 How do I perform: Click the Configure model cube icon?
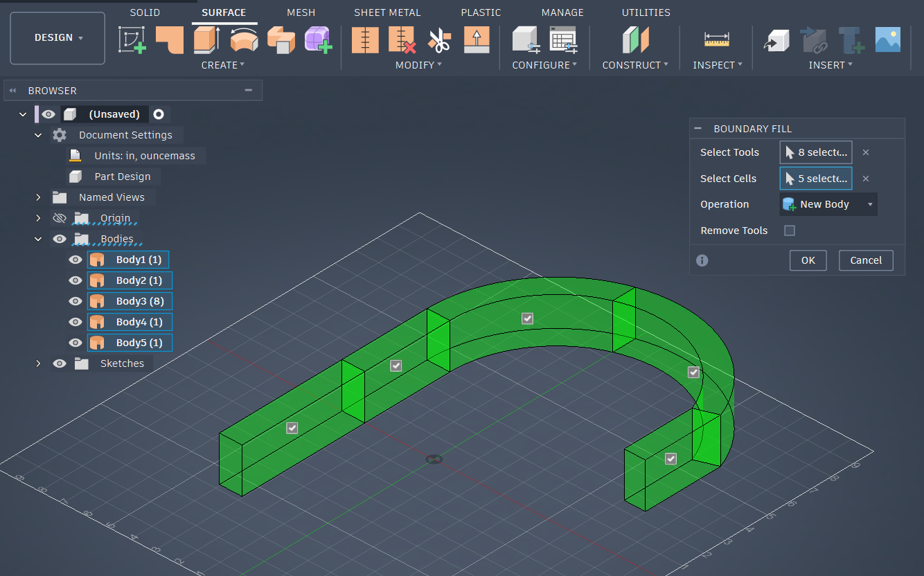coord(526,39)
